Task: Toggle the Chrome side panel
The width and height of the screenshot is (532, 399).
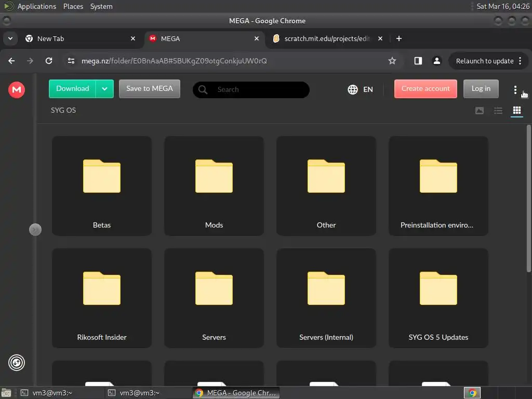Action: pos(418,61)
